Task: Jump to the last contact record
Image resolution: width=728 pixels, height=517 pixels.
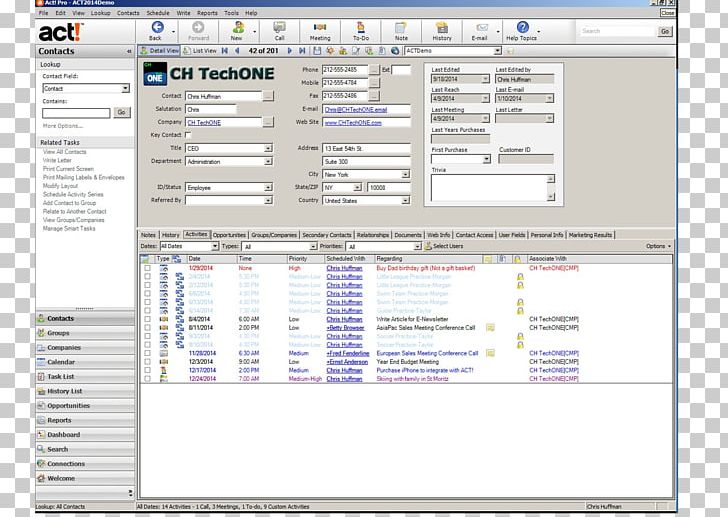Action: point(302,51)
